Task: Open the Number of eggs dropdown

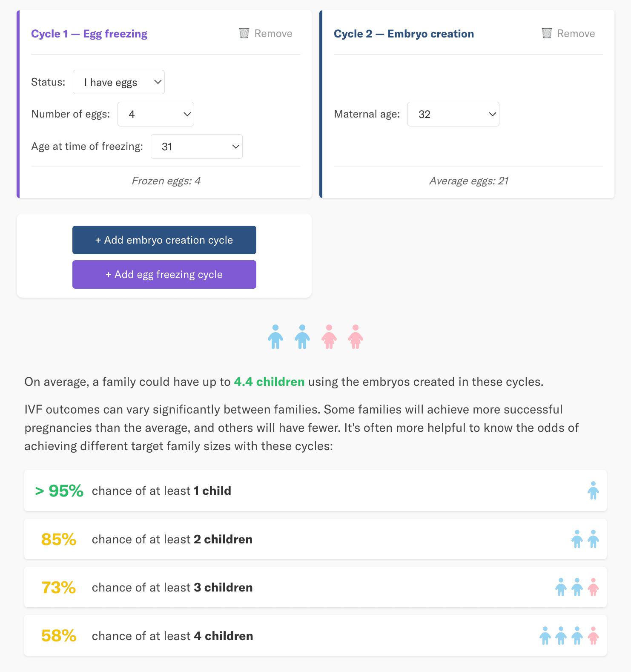Action: pyautogui.click(x=156, y=114)
